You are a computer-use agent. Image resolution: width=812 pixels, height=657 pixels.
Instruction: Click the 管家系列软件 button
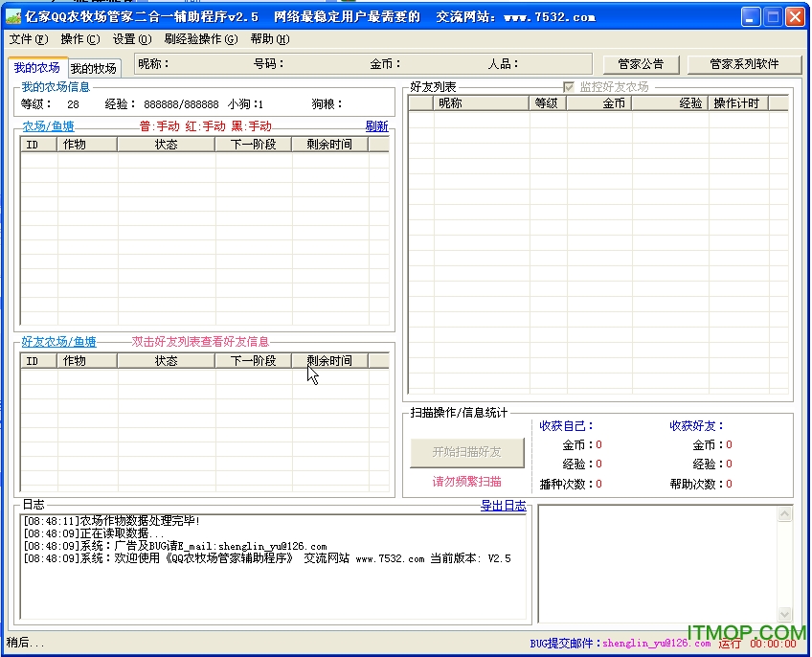[x=744, y=64]
